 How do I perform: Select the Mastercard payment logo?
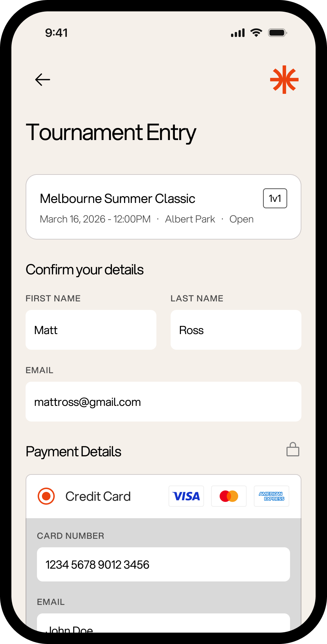tap(229, 496)
